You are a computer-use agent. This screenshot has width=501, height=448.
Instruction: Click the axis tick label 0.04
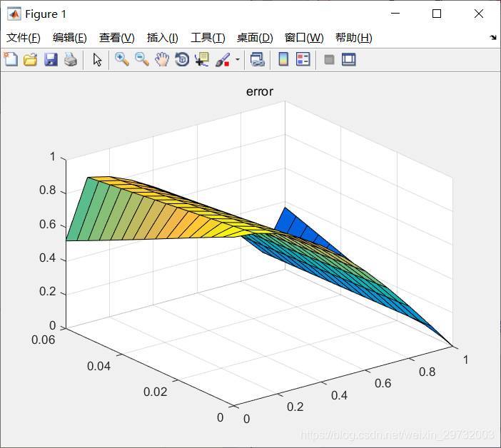(x=98, y=366)
